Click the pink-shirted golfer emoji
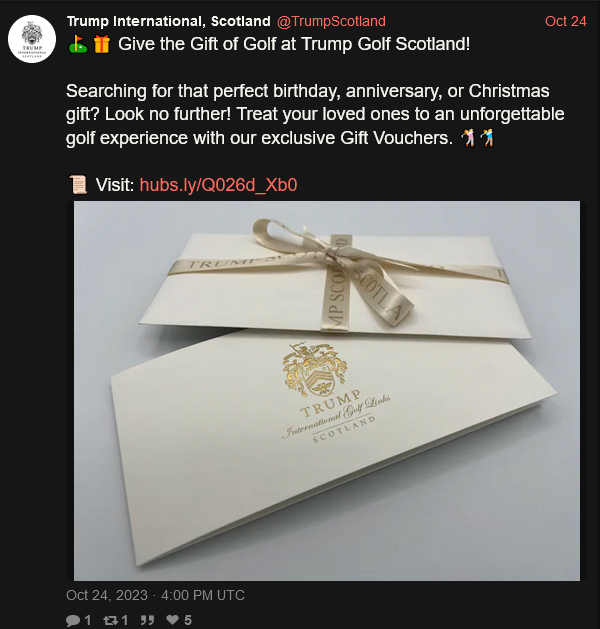 click(x=468, y=138)
